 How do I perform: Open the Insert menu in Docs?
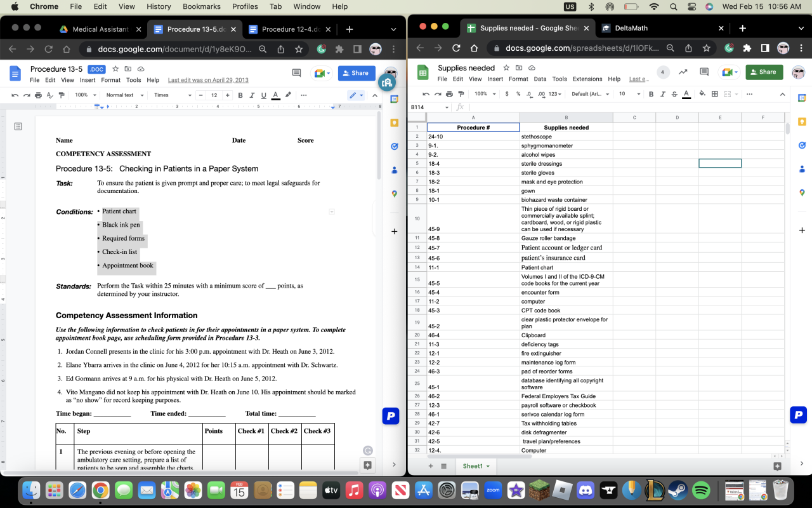pyautogui.click(x=88, y=80)
